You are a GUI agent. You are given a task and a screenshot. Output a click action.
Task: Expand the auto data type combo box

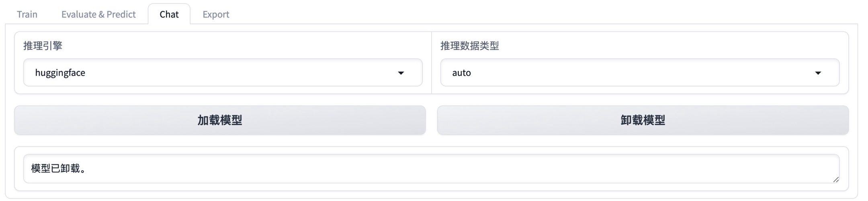pyautogui.click(x=639, y=73)
